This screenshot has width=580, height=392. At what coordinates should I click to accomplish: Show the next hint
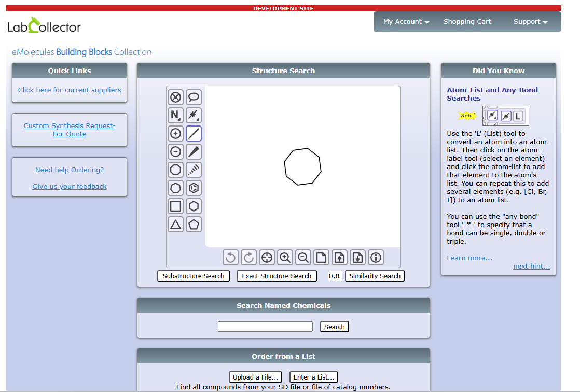coord(532,267)
